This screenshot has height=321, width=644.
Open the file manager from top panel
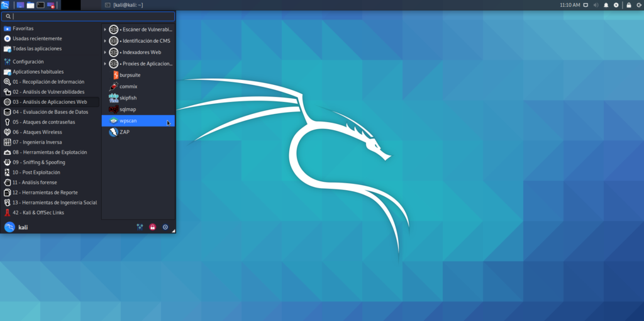pyautogui.click(x=31, y=5)
